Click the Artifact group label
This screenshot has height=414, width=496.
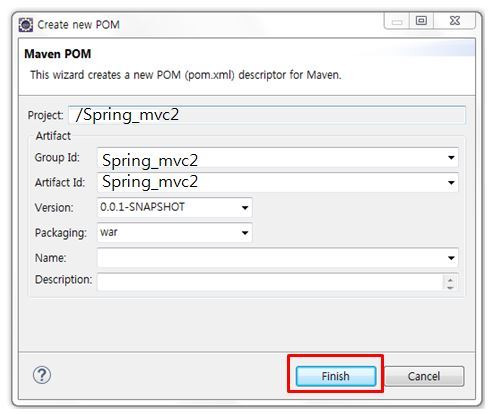(x=53, y=136)
